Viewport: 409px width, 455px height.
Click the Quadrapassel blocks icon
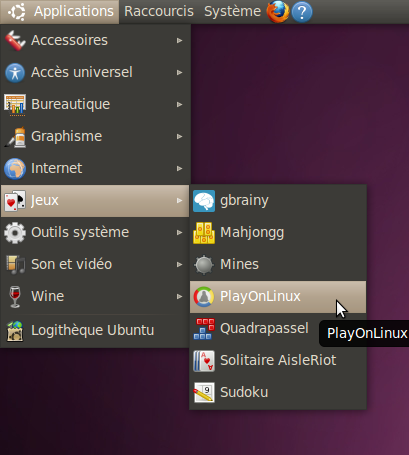[x=204, y=329]
